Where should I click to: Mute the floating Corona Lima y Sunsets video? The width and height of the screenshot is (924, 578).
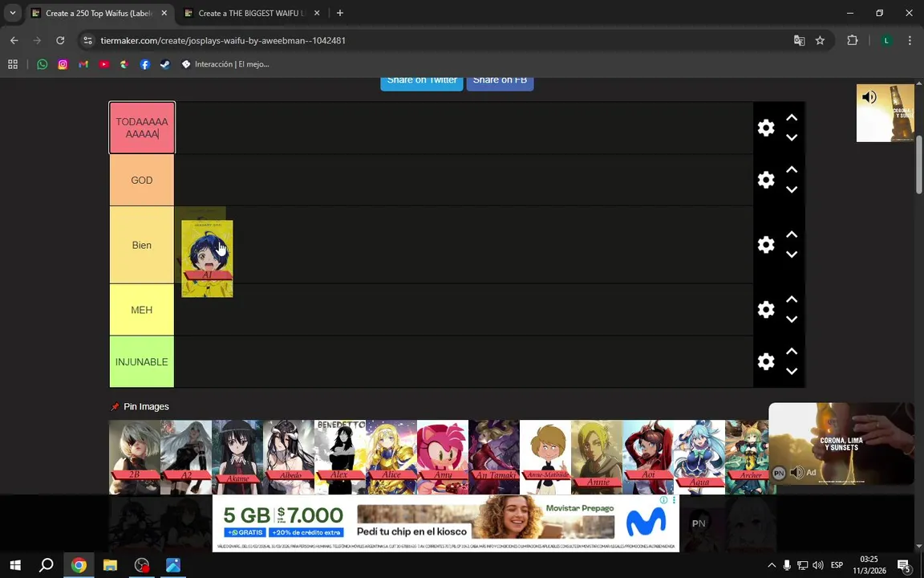pyautogui.click(x=796, y=472)
